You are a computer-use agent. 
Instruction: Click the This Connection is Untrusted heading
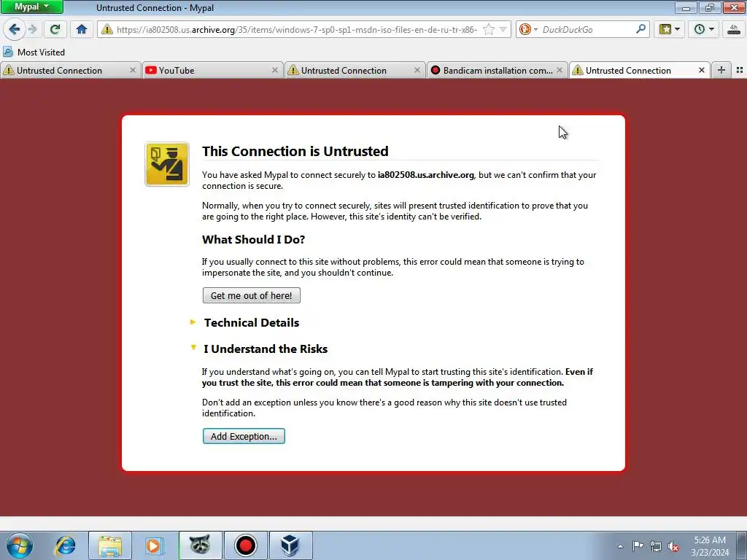click(x=295, y=151)
